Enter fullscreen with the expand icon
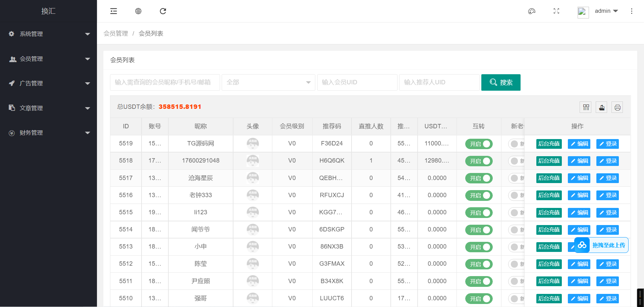 point(556,11)
